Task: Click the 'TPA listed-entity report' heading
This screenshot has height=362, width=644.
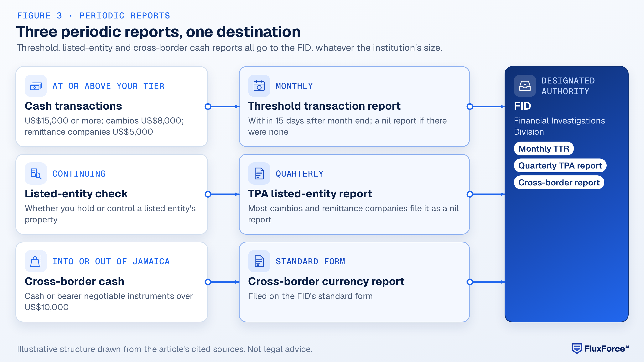Action: pos(310,194)
